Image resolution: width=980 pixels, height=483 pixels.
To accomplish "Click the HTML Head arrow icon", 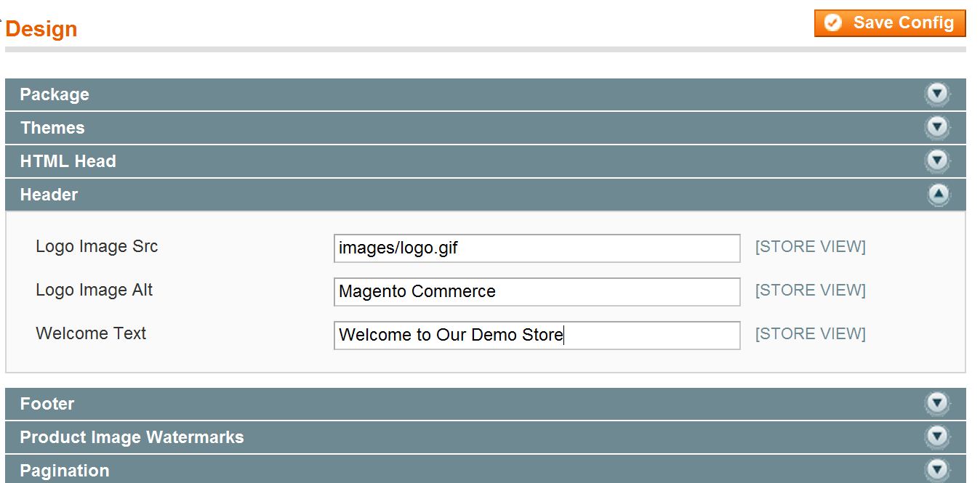I will tap(937, 161).
